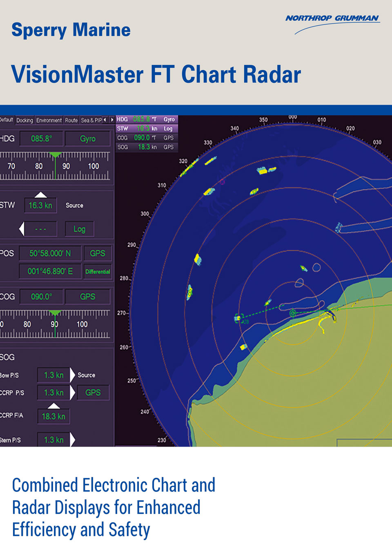
Task: Select the Default tab
Action: [x=7, y=120]
